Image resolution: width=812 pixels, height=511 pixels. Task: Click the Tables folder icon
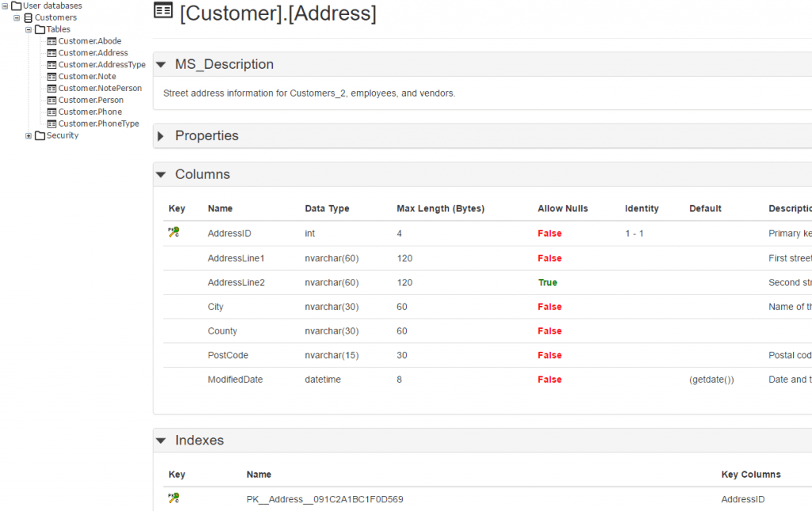(41, 29)
